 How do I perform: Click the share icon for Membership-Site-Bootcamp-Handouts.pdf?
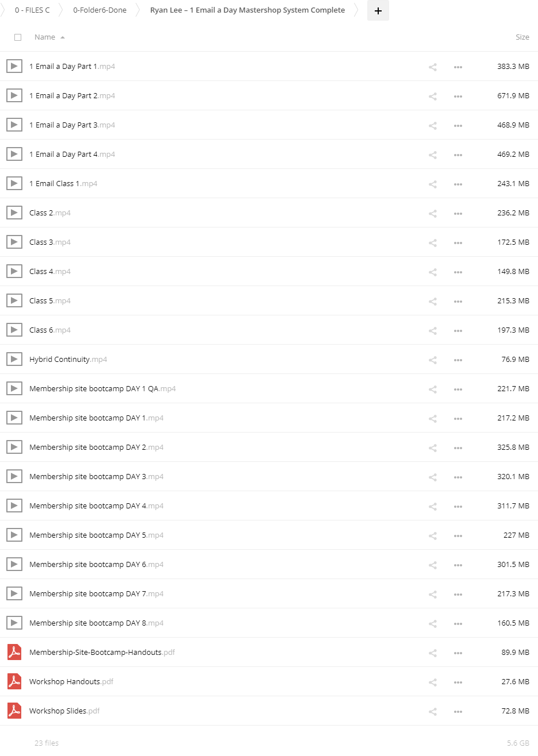433,653
